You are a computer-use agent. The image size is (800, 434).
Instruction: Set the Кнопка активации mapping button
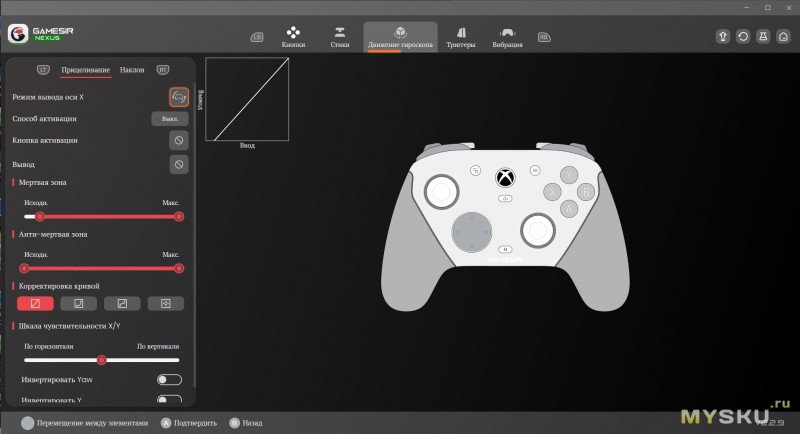click(178, 141)
